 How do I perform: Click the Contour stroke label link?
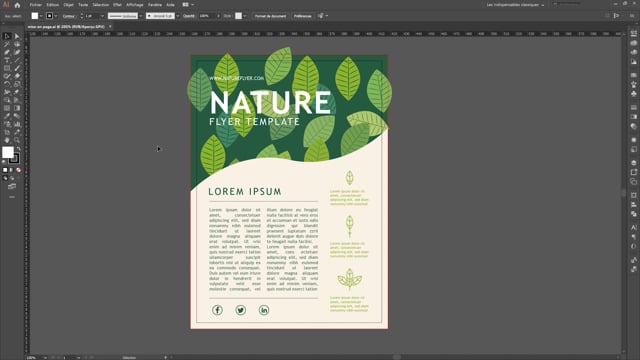pyautogui.click(x=69, y=16)
